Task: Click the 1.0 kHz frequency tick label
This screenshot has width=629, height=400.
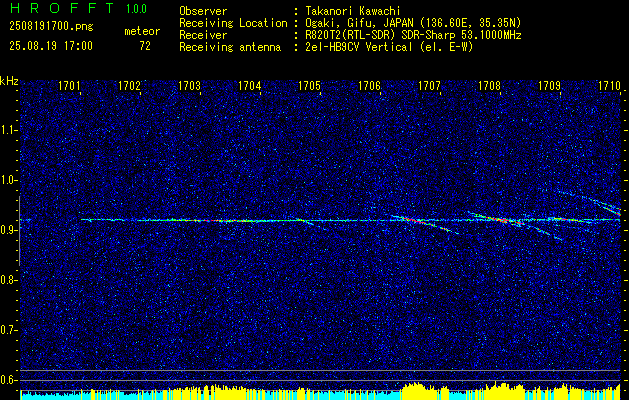Action: (x=8, y=181)
